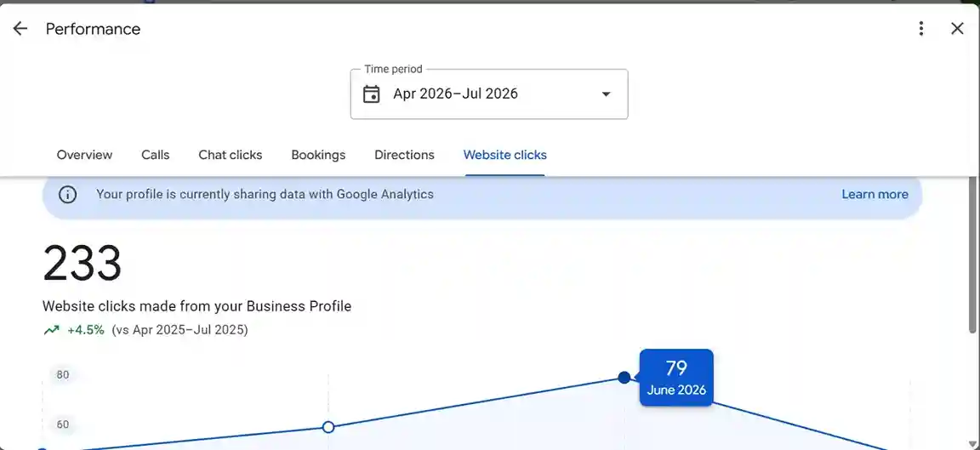Click the +4.5% change value
Viewport: 980px width, 450px height.
point(86,330)
